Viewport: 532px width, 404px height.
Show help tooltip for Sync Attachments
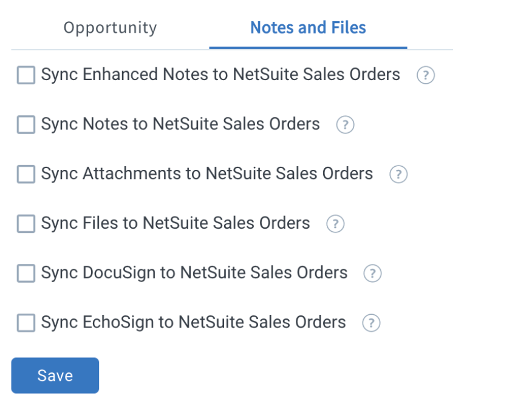click(398, 174)
